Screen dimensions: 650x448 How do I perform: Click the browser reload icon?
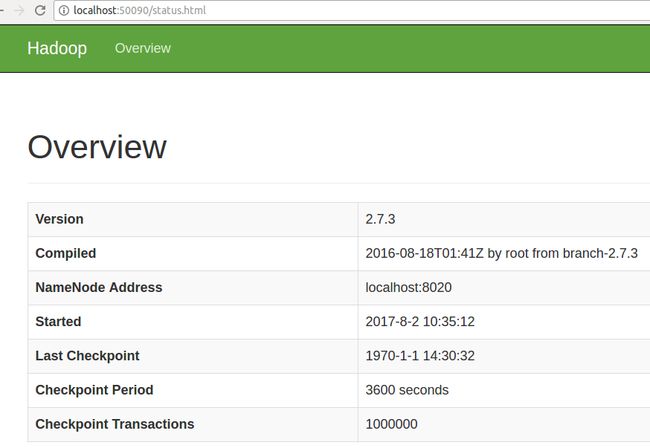[40, 10]
